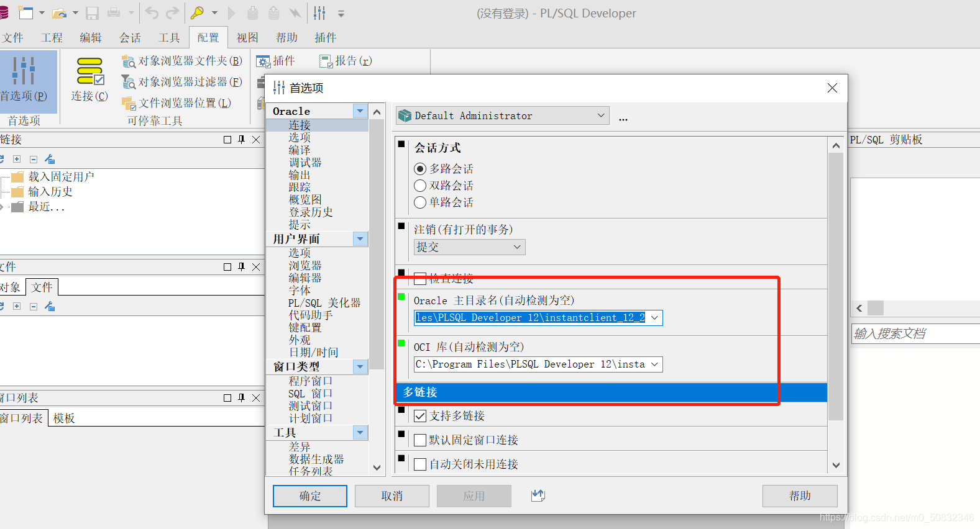This screenshot has height=529, width=980.
Task: Open the 连接(C) ribbon button
Action: pos(89,79)
